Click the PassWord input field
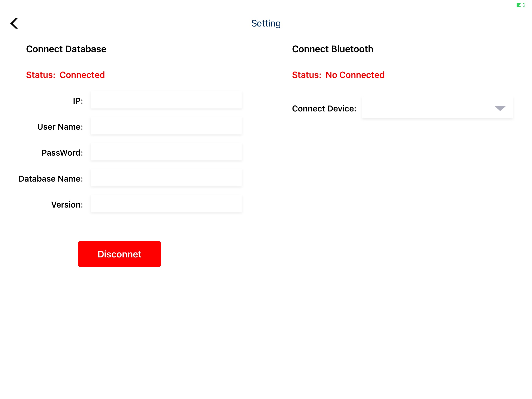The height and width of the screenshot is (399, 532). pyautogui.click(x=166, y=152)
